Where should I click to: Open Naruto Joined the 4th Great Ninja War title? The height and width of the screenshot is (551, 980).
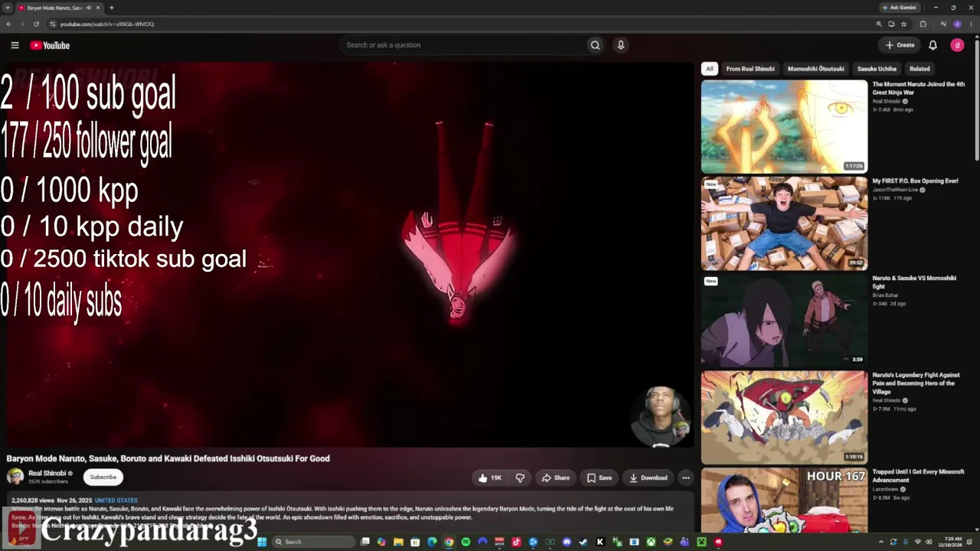click(x=918, y=88)
